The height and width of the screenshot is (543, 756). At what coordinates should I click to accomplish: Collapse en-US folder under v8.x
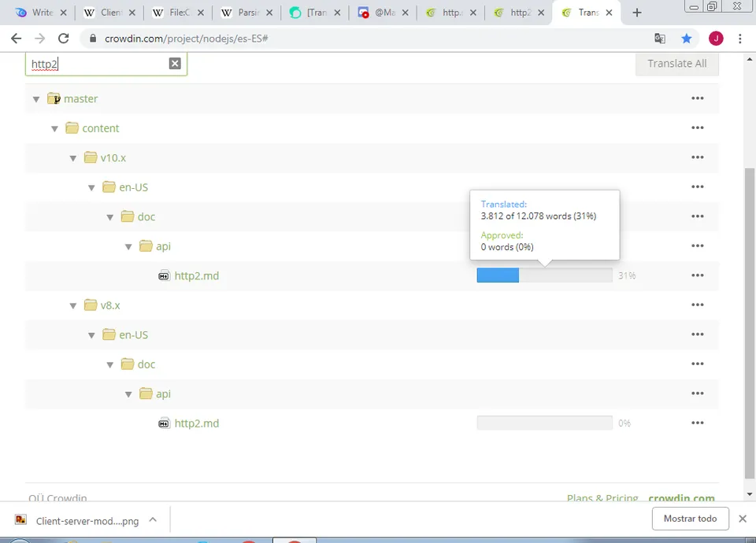91,335
